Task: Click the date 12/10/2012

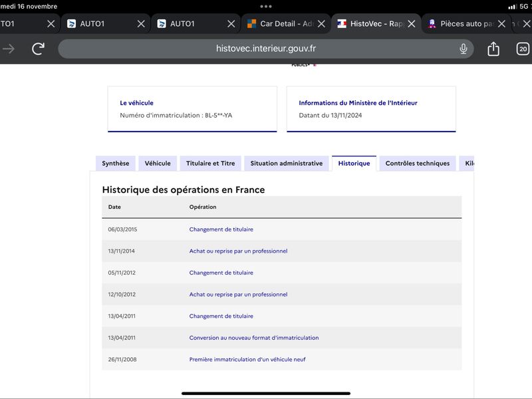Action: [x=122, y=295]
